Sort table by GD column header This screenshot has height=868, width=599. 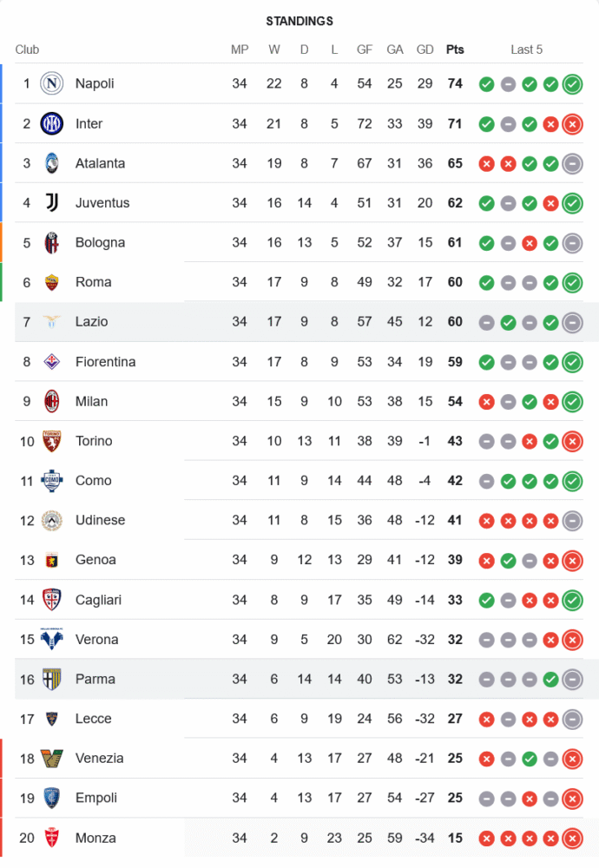click(x=425, y=49)
